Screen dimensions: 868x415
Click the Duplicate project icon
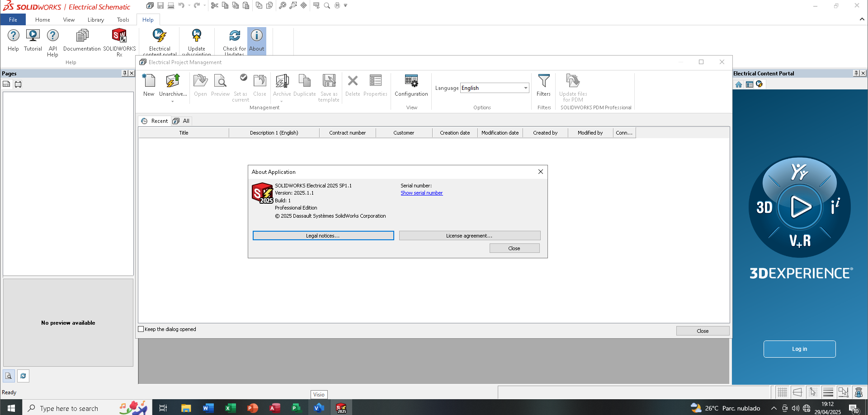coord(305,81)
